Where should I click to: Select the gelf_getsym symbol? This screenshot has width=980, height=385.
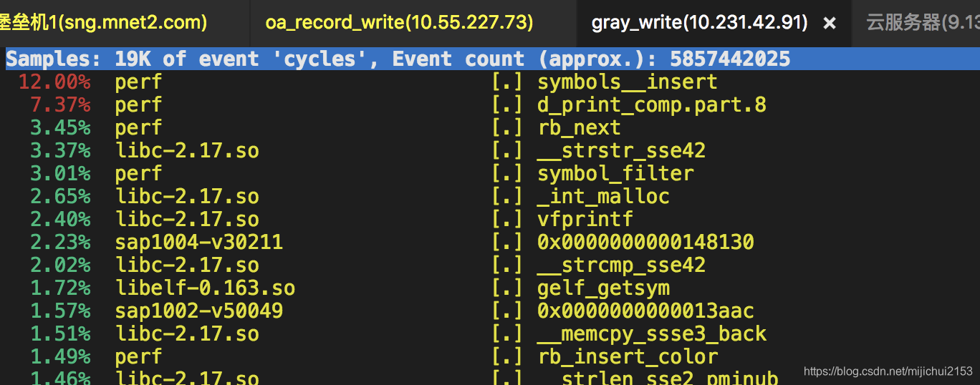click(603, 288)
